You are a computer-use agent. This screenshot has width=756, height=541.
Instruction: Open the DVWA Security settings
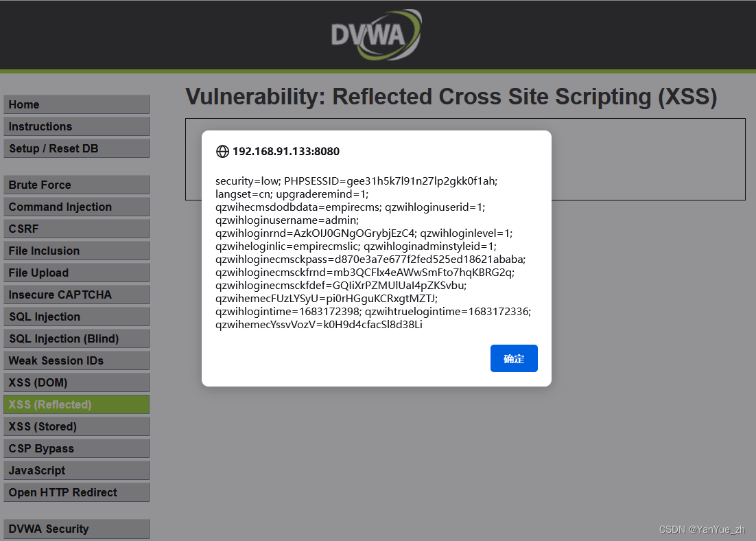[76, 529]
